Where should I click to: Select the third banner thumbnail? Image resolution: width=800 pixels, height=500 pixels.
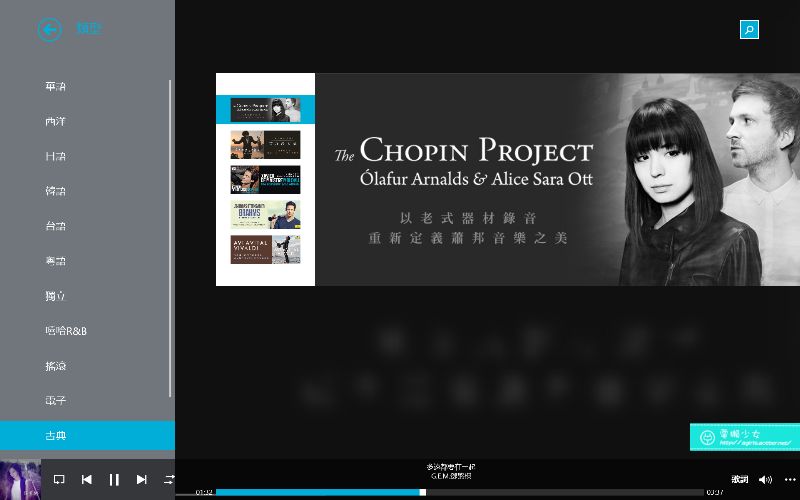[x=265, y=180]
